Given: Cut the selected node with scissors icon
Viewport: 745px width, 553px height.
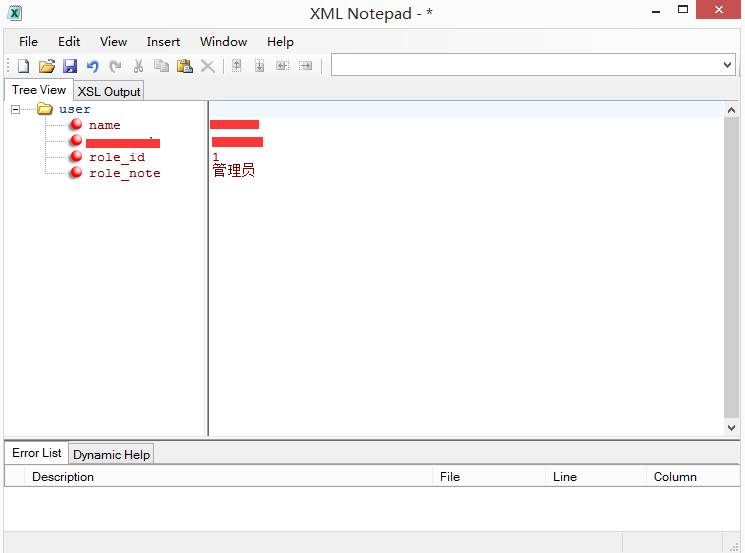Looking at the screenshot, I should 138,66.
